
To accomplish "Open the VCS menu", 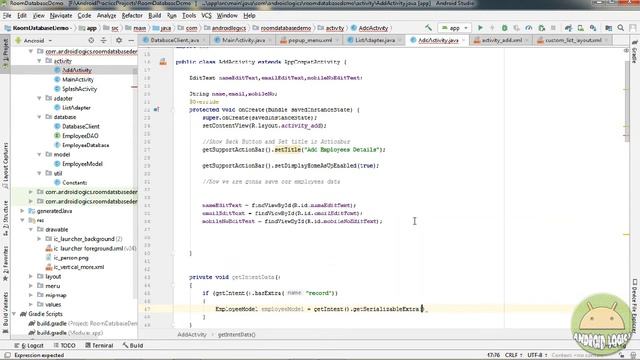I will (206, 16).
